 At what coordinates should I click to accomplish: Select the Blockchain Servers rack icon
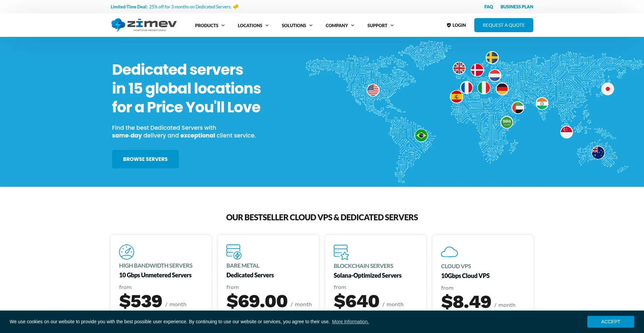tap(341, 252)
